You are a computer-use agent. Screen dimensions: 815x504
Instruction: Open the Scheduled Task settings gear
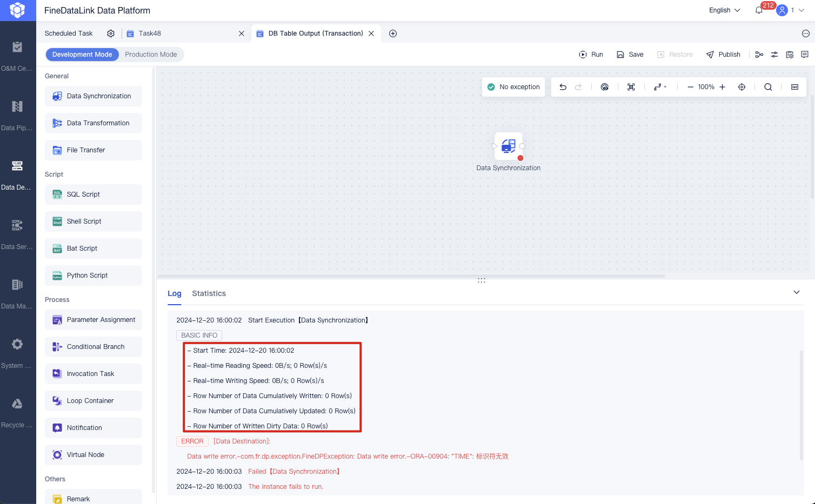[111, 33]
